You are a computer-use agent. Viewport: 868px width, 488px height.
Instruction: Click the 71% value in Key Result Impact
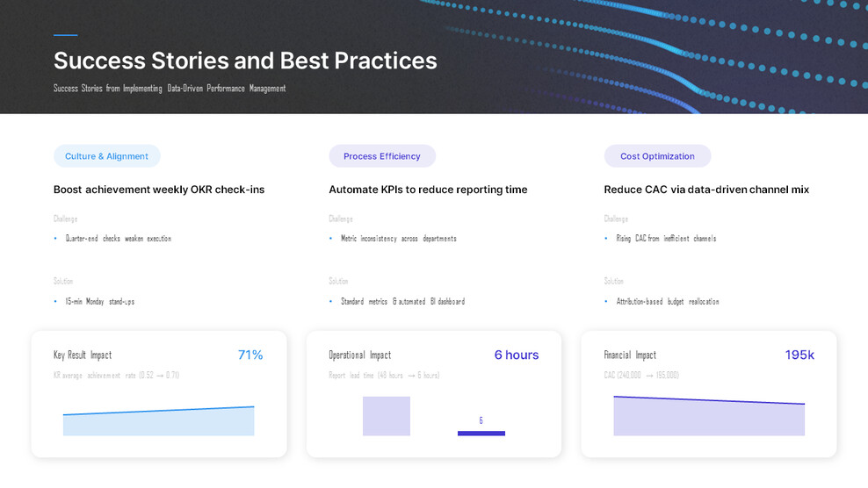point(250,355)
